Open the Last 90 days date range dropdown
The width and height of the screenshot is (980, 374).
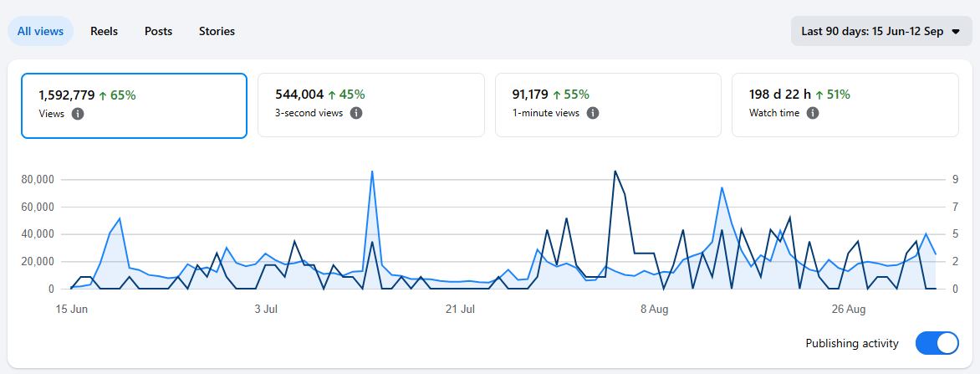tap(881, 31)
